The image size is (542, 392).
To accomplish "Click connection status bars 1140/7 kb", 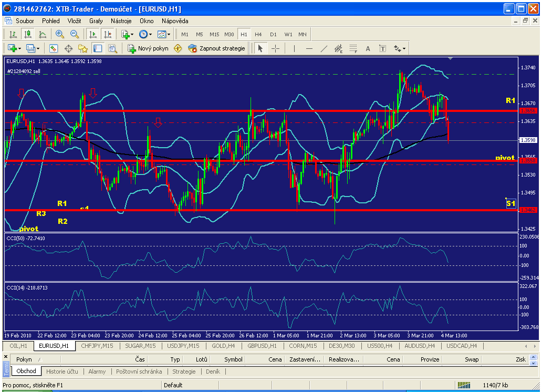I will [483, 385].
